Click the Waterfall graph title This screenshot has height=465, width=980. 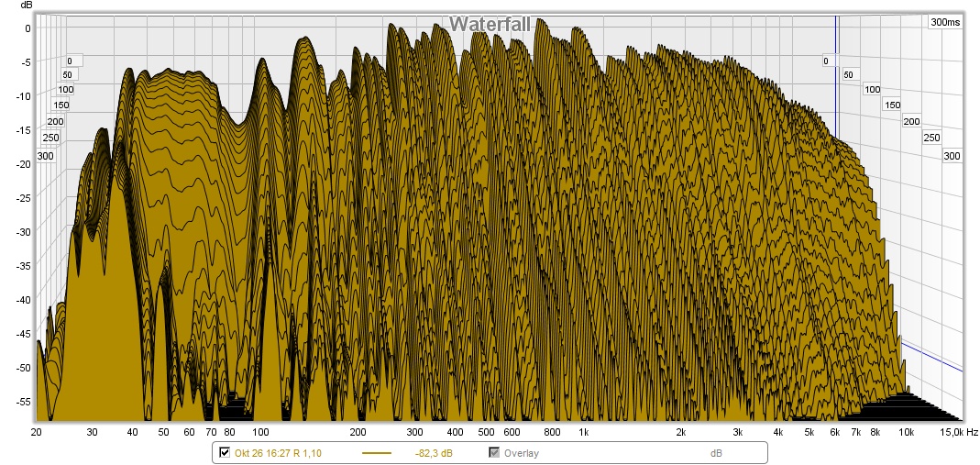click(490, 24)
